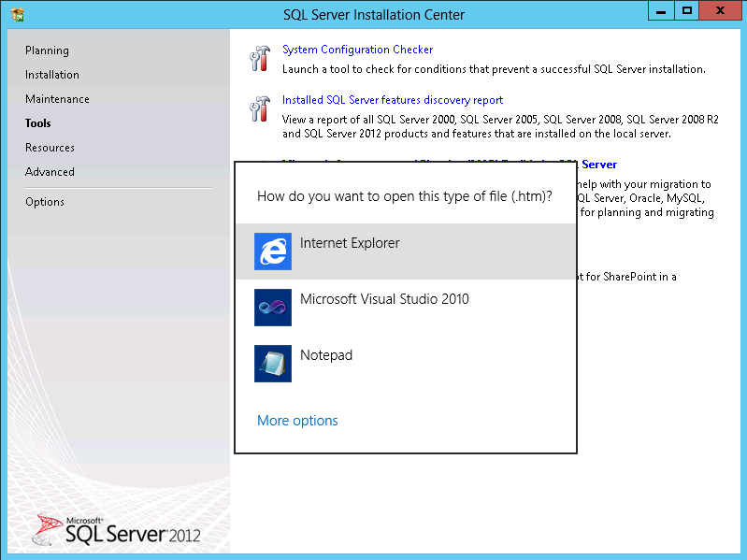747x560 pixels.
Task: Select the Internet Explorer app icon
Action: click(272, 251)
